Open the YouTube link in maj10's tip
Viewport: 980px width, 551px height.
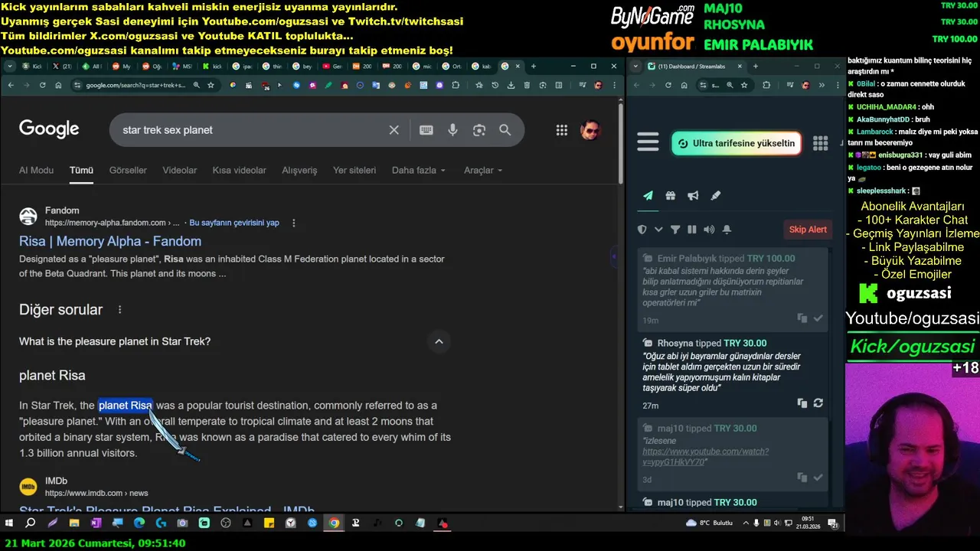(705, 456)
